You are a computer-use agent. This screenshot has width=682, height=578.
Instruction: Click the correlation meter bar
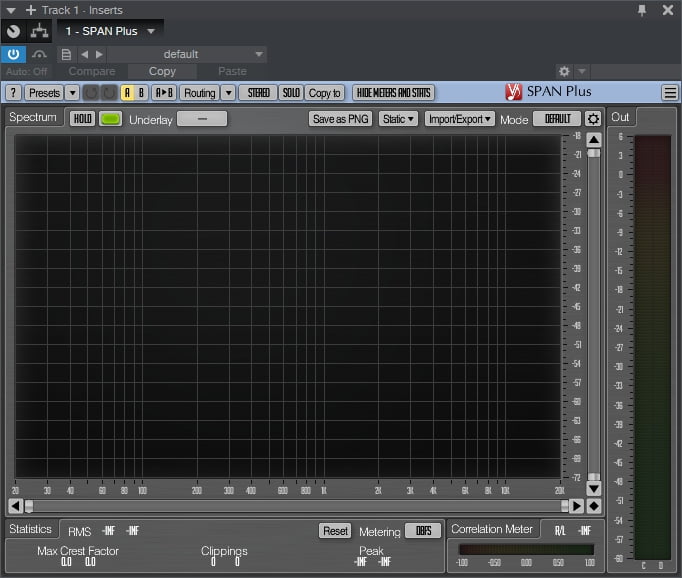(526, 549)
